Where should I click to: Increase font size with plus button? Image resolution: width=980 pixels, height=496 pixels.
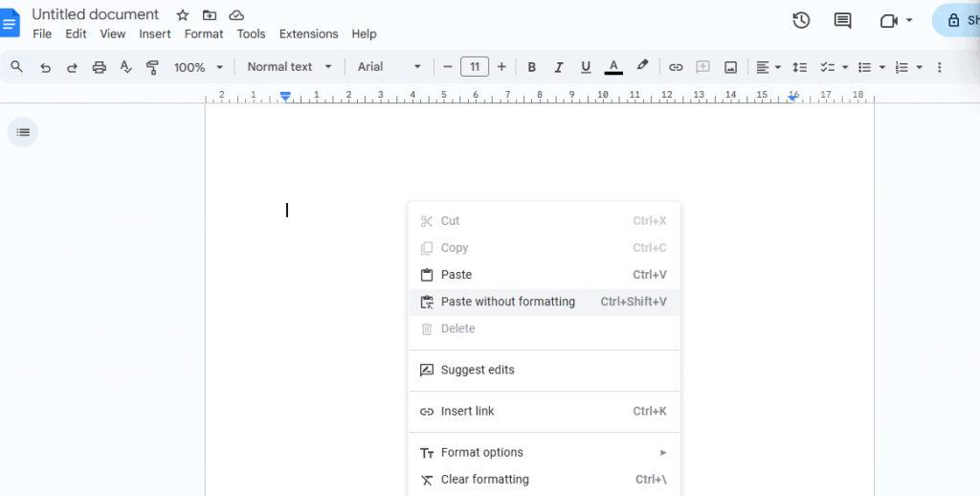pos(501,67)
